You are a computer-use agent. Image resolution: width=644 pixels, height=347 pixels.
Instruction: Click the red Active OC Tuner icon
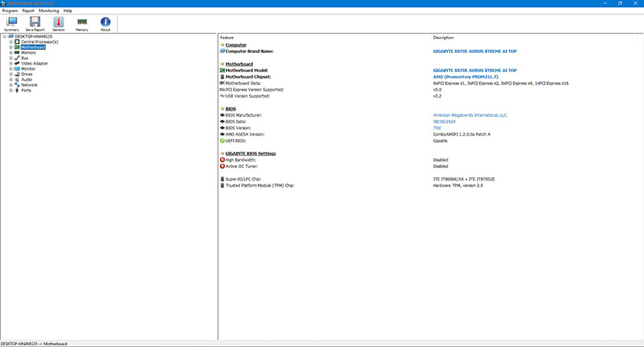[x=222, y=166]
